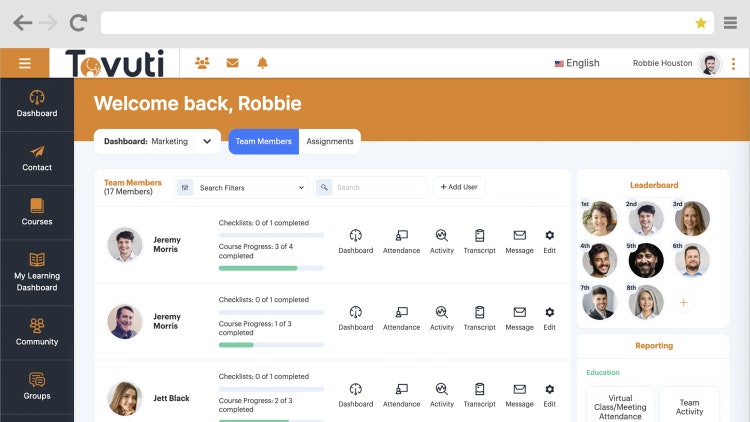750x422 pixels.
Task: Message first Jeremy Morris (3 of 4)
Action: [x=519, y=242]
